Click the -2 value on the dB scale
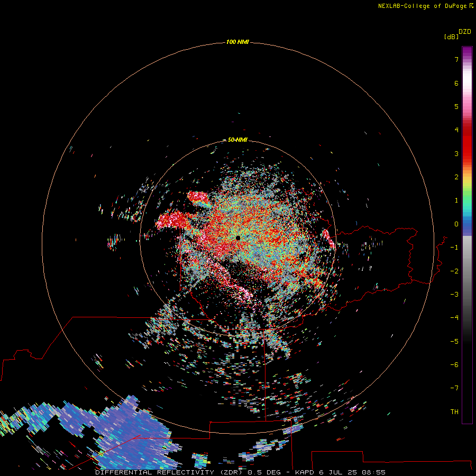 coord(454,271)
